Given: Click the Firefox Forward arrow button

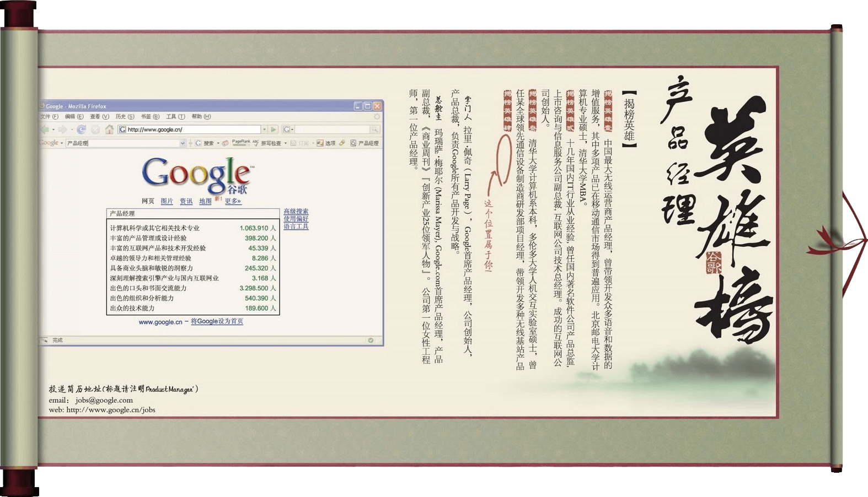Looking at the screenshot, I should point(62,129).
